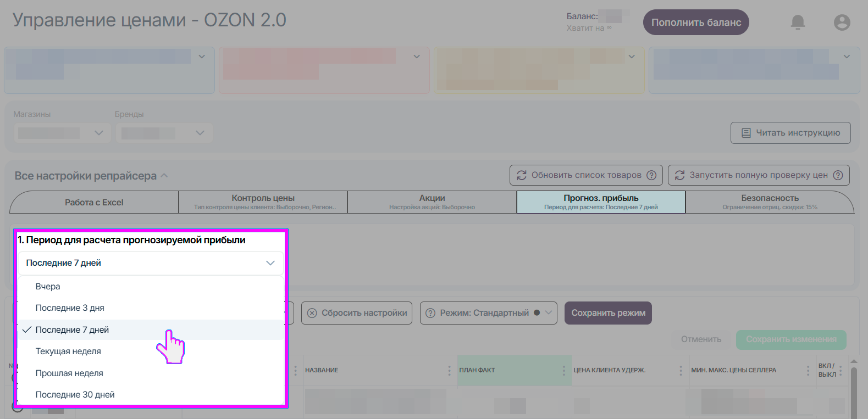868x419 pixels.
Task: Open Режим: Стандартный dropdown
Action: point(489,313)
